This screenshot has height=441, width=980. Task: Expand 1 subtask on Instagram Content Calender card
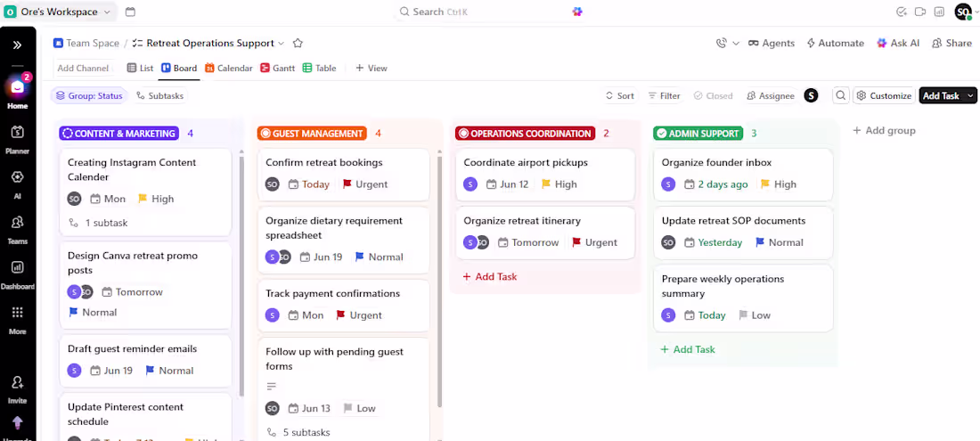pos(97,223)
